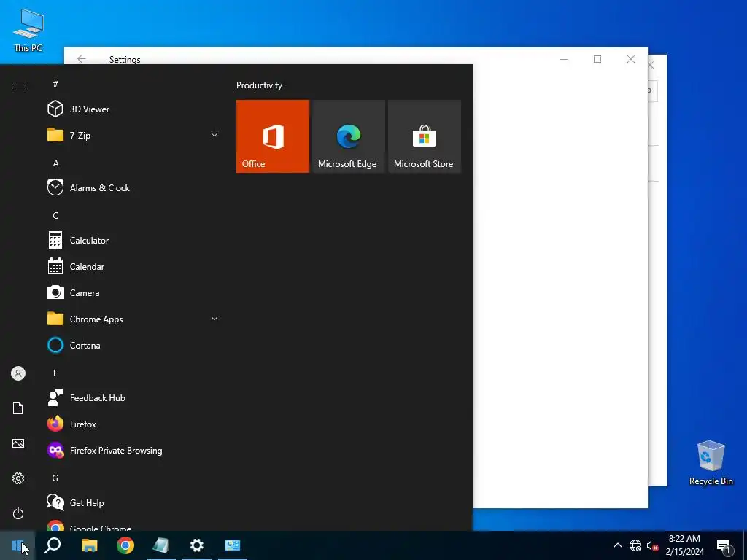Open the Get Help app
This screenshot has width=747, height=560.
point(133,503)
